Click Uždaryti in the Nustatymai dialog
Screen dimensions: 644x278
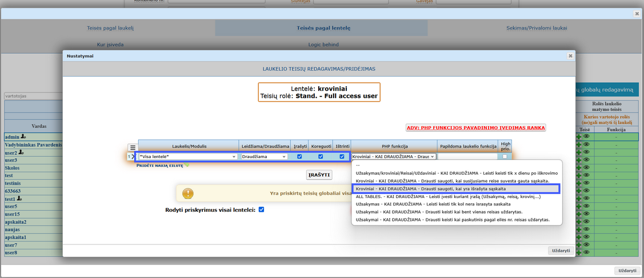(x=561, y=251)
